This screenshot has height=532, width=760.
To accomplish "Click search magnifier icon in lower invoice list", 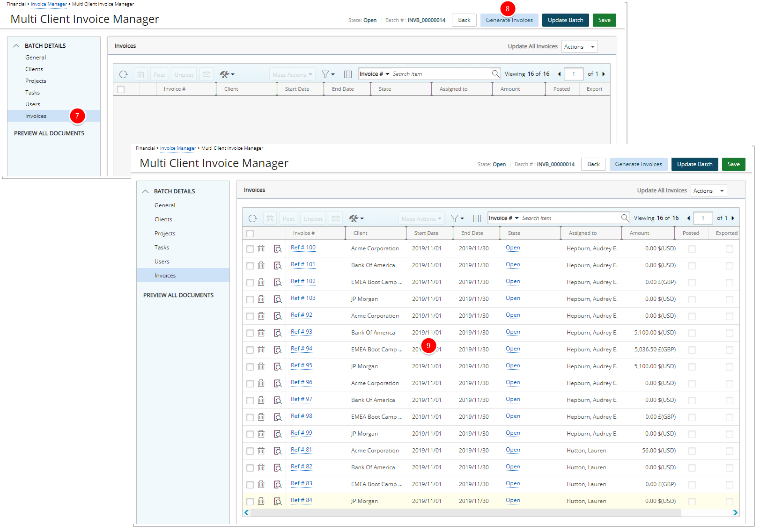I will (624, 218).
